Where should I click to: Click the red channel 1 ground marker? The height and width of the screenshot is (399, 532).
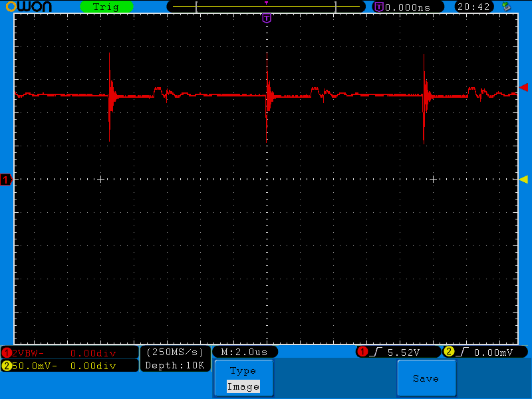click(7, 180)
